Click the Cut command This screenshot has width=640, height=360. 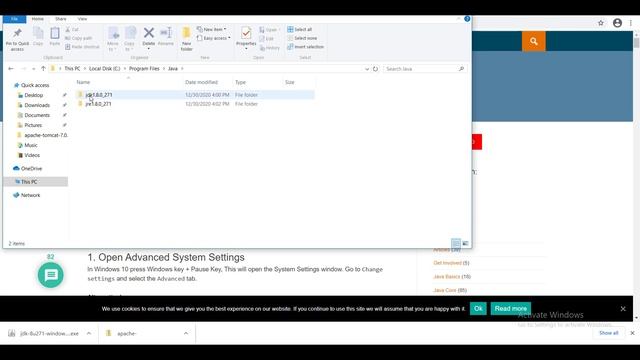[72, 29]
